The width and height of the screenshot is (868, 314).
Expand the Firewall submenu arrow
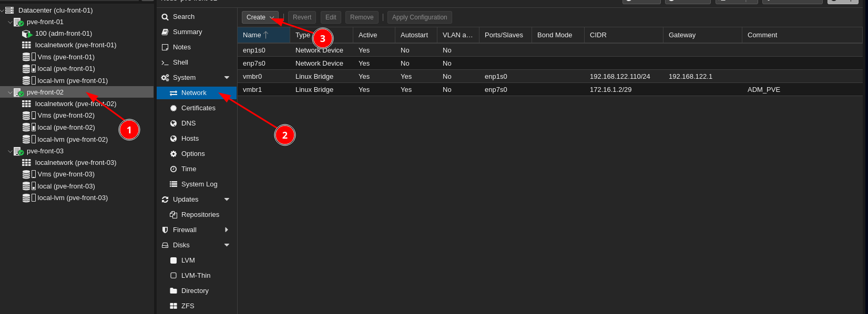[x=227, y=230]
